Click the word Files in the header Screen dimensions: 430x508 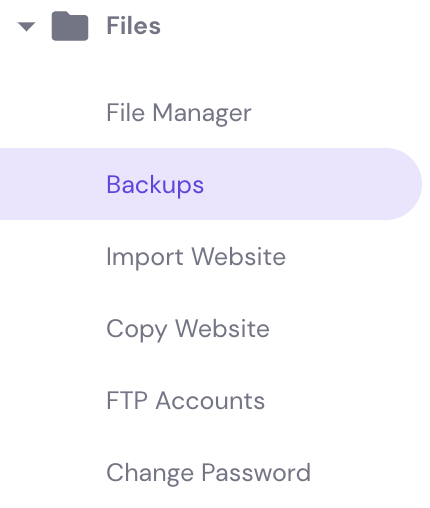[133, 26]
